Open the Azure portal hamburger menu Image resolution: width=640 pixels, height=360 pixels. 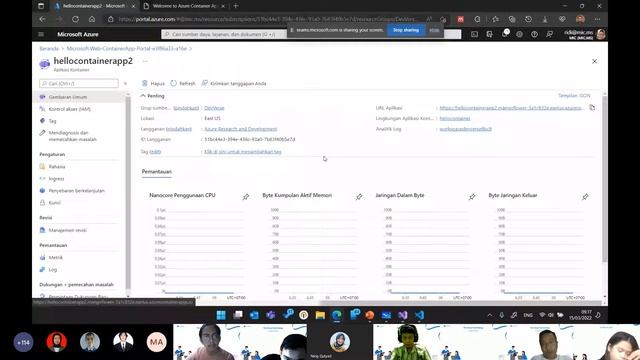(x=41, y=34)
